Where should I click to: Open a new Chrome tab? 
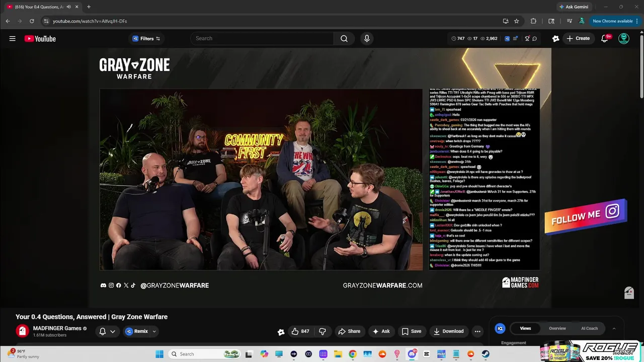89,7
